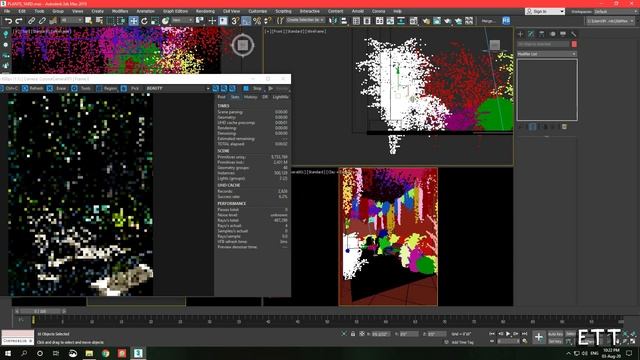Switch to the History tab
640x360 pixels.
pyautogui.click(x=251, y=97)
